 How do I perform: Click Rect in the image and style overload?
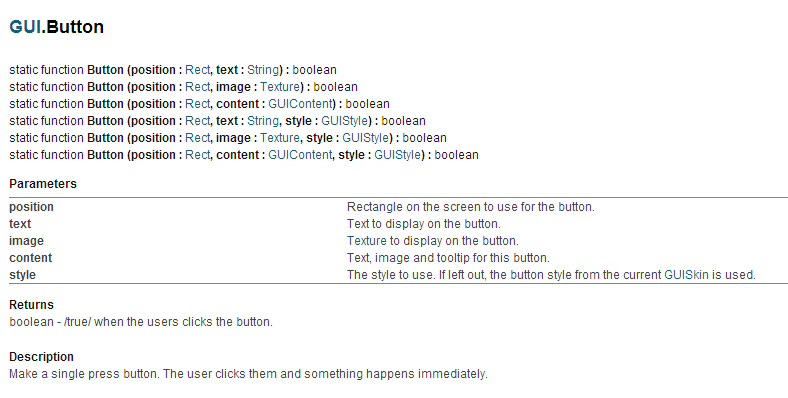[198, 138]
